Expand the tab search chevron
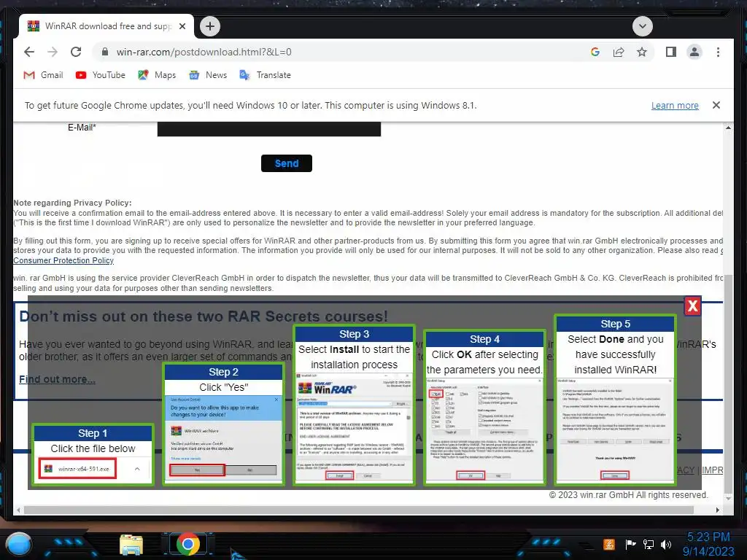This screenshot has height=560, width=747. [642, 26]
